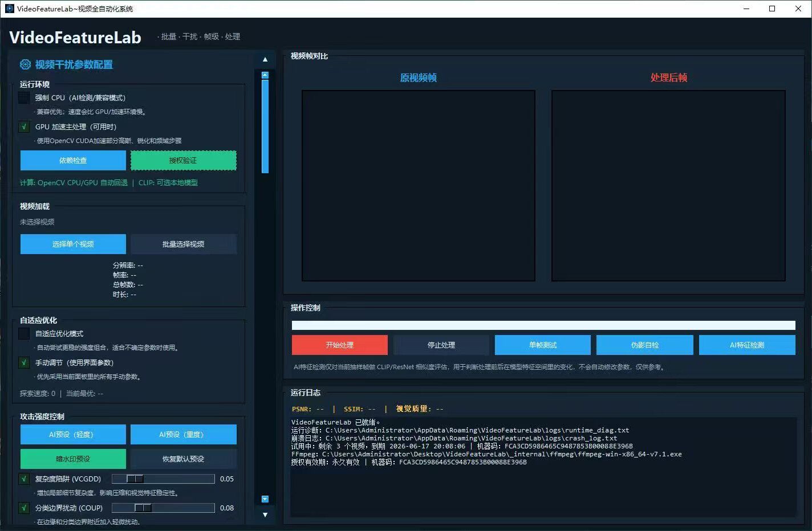Enable the 强制 CPU checkbox
Image resolution: width=812 pixels, height=531 pixels.
click(x=24, y=97)
